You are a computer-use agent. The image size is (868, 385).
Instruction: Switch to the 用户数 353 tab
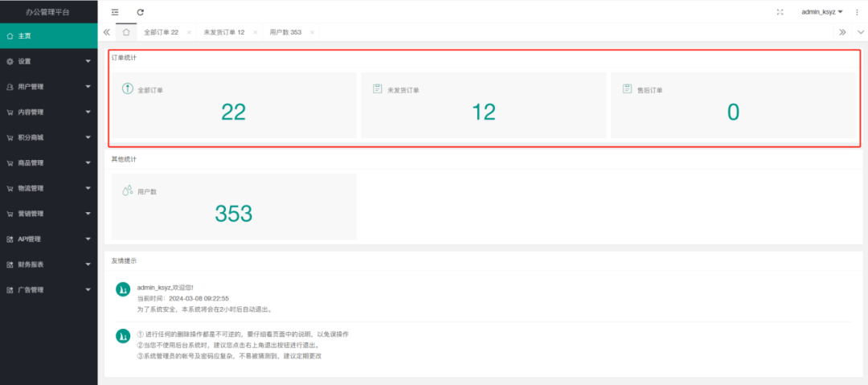tap(285, 32)
